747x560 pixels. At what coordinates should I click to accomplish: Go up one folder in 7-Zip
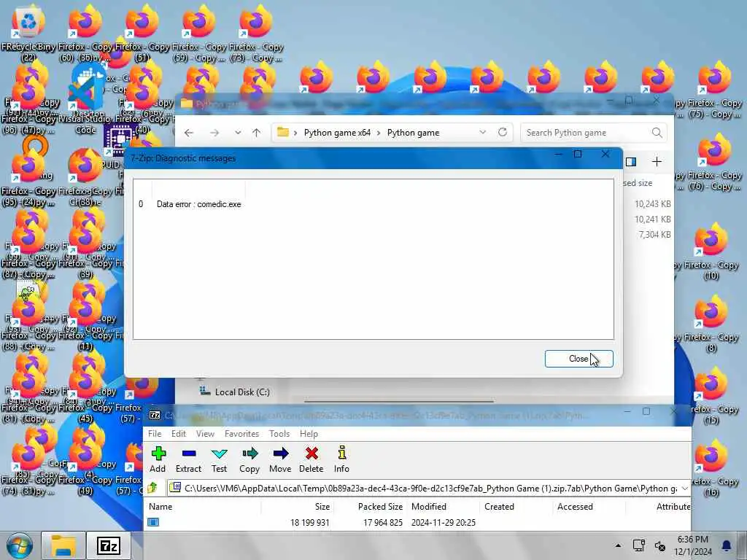point(152,488)
